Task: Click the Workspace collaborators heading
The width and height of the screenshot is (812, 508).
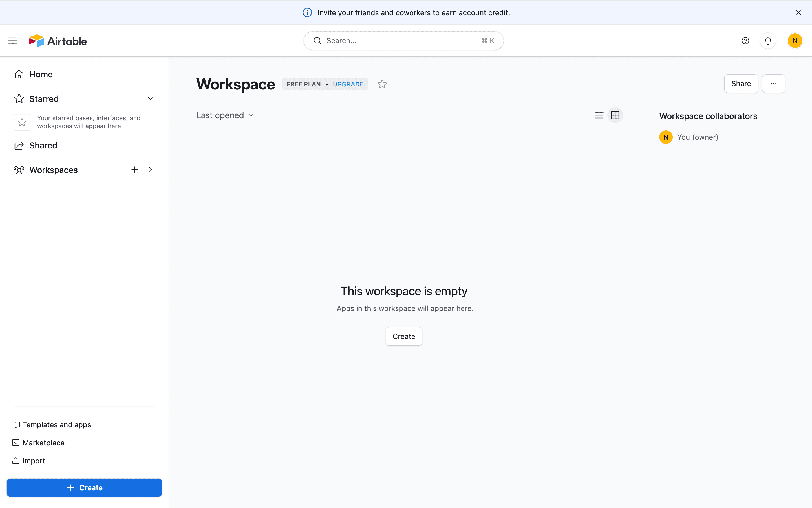Action: (708, 116)
